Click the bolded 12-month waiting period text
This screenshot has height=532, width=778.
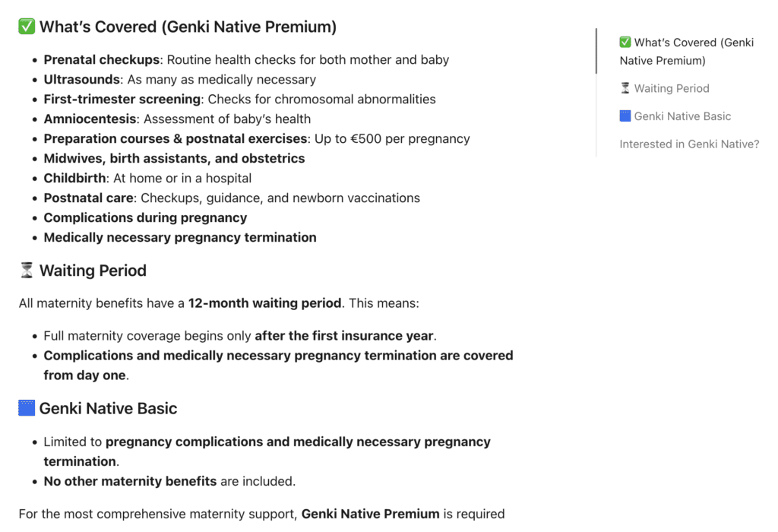[264, 302]
